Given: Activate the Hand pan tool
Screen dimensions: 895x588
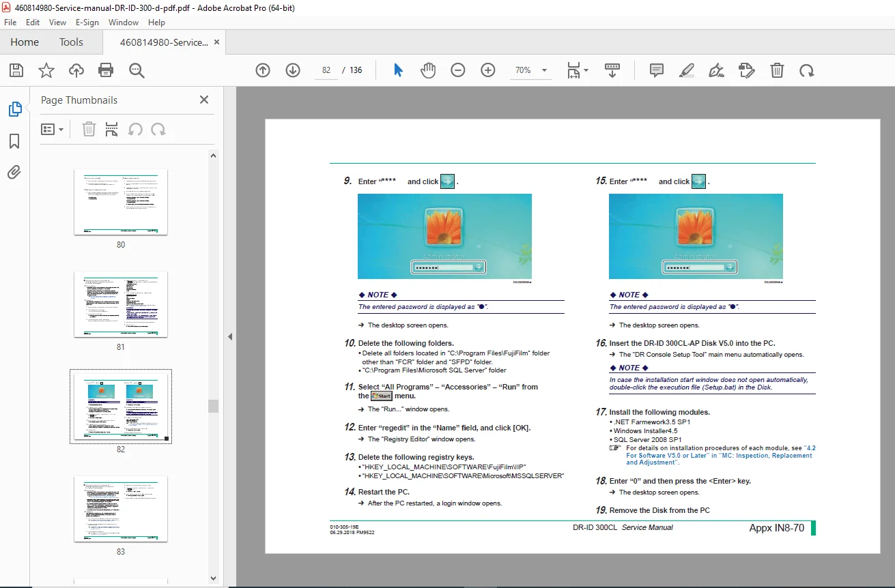Looking at the screenshot, I should pyautogui.click(x=428, y=70).
